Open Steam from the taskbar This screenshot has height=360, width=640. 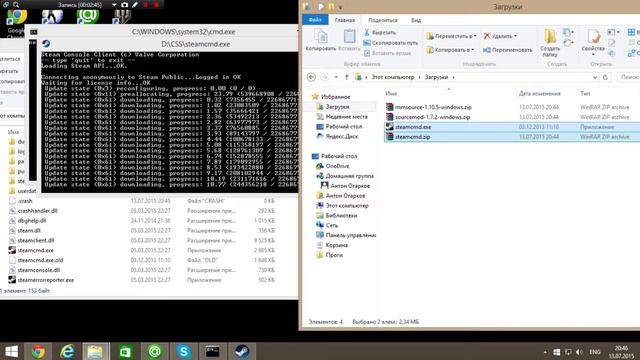coord(242,351)
